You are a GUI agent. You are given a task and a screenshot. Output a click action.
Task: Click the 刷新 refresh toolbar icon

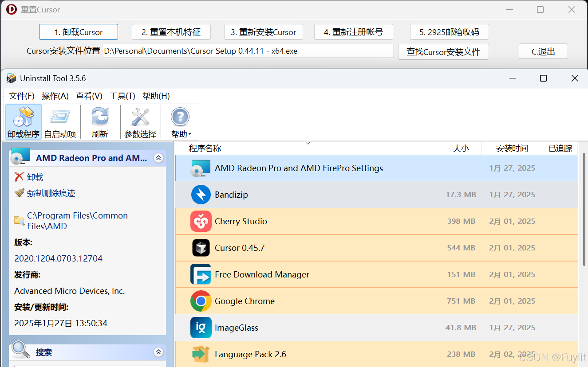(x=100, y=122)
